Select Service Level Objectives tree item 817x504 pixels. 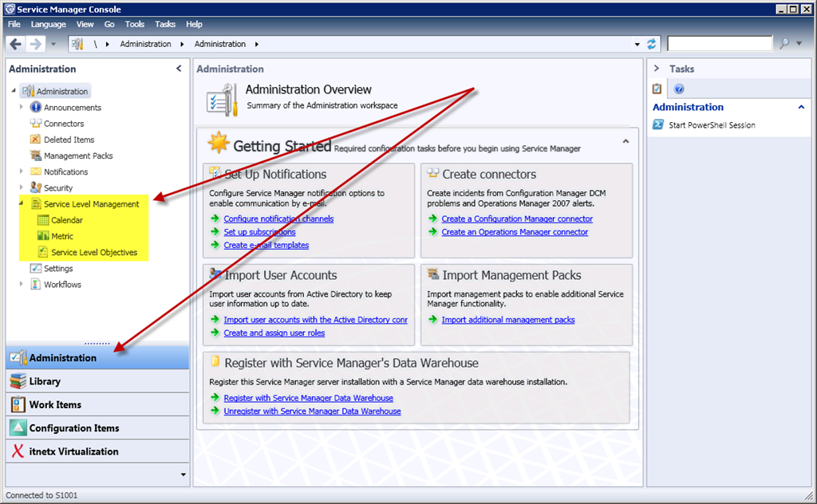tap(94, 253)
